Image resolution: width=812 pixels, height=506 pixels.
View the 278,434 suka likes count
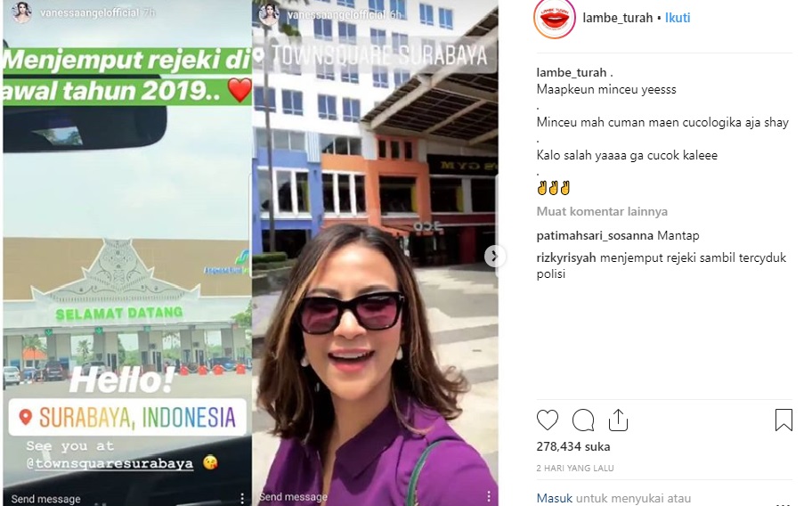pyautogui.click(x=573, y=446)
